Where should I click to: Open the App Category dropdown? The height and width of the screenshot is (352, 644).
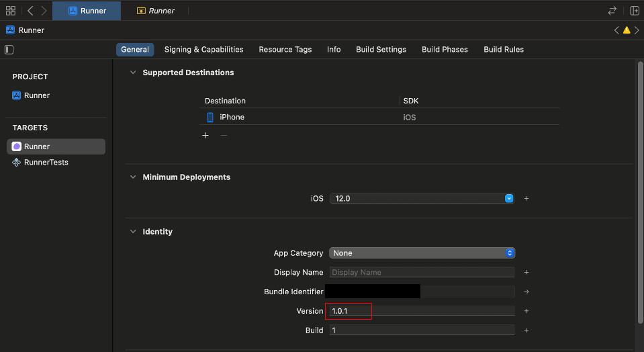(x=422, y=253)
